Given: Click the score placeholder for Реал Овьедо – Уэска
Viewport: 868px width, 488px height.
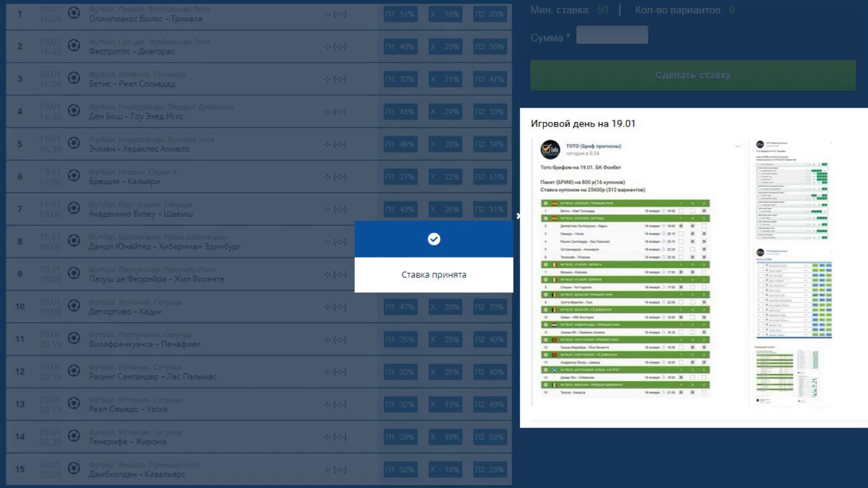Looking at the screenshot, I should (x=335, y=405).
